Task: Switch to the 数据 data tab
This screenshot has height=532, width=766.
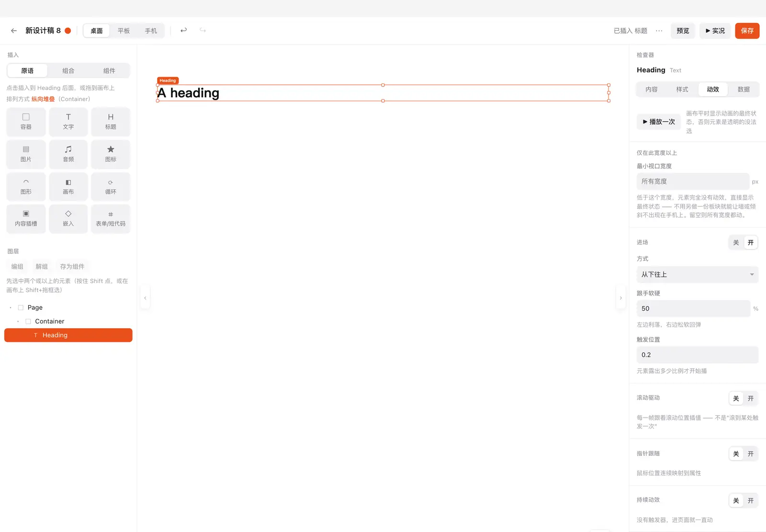Action: coord(743,89)
